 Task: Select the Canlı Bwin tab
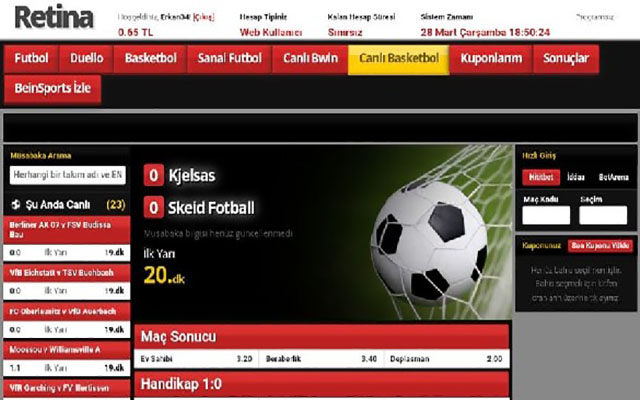(x=310, y=58)
